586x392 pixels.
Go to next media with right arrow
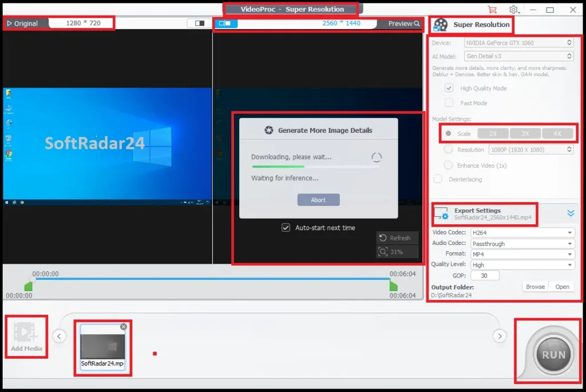tap(500, 336)
